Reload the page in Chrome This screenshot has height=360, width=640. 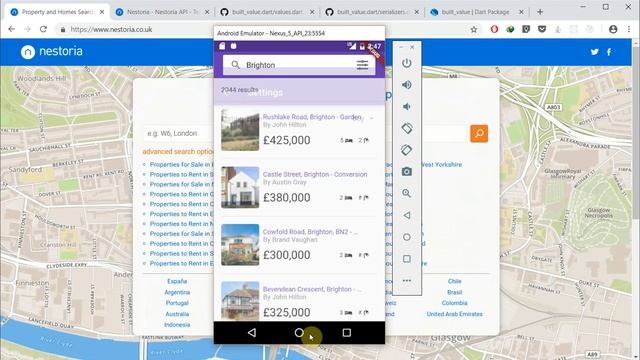pos(43,29)
